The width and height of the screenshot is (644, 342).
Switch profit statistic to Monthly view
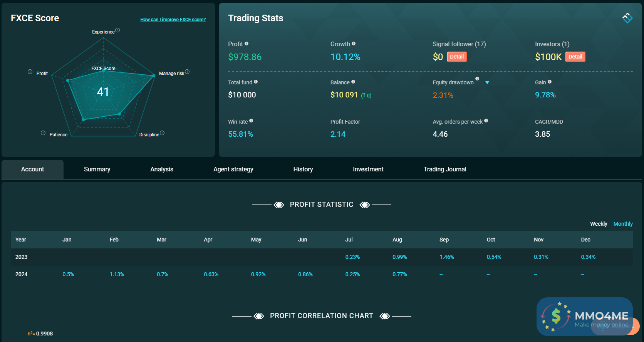(623, 224)
